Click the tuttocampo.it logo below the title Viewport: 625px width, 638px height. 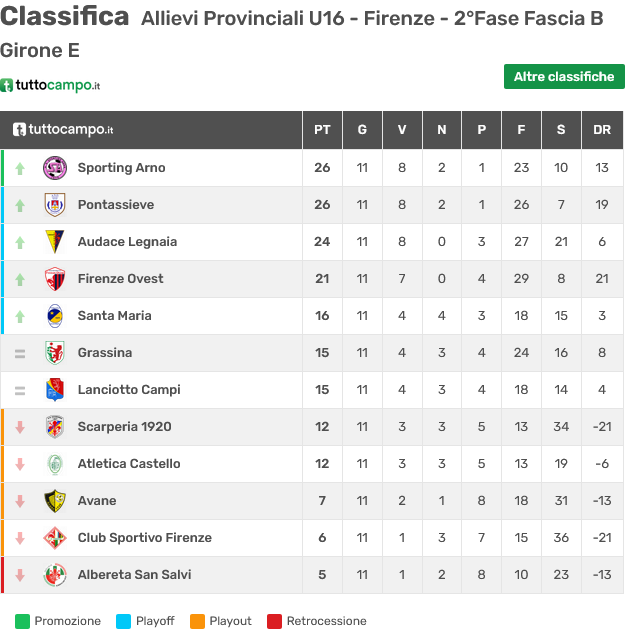tap(50, 85)
